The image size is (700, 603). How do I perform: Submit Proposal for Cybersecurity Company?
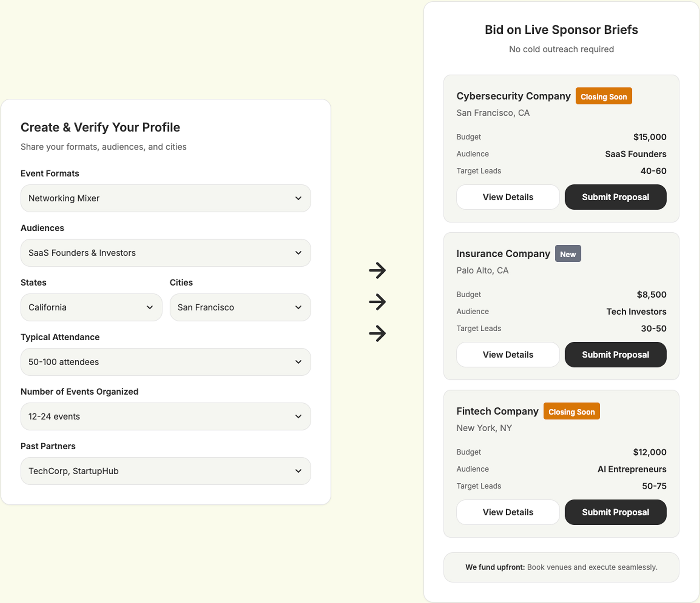point(615,197)
